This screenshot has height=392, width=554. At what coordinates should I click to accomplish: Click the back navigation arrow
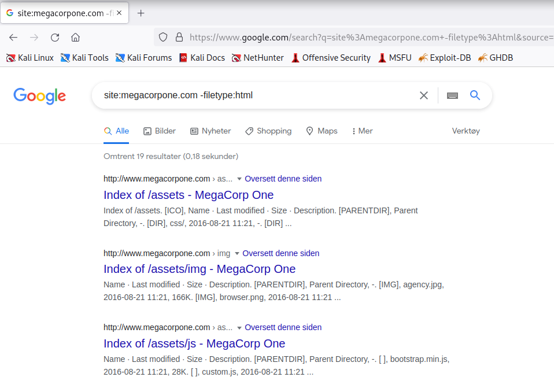coord(13,38)
